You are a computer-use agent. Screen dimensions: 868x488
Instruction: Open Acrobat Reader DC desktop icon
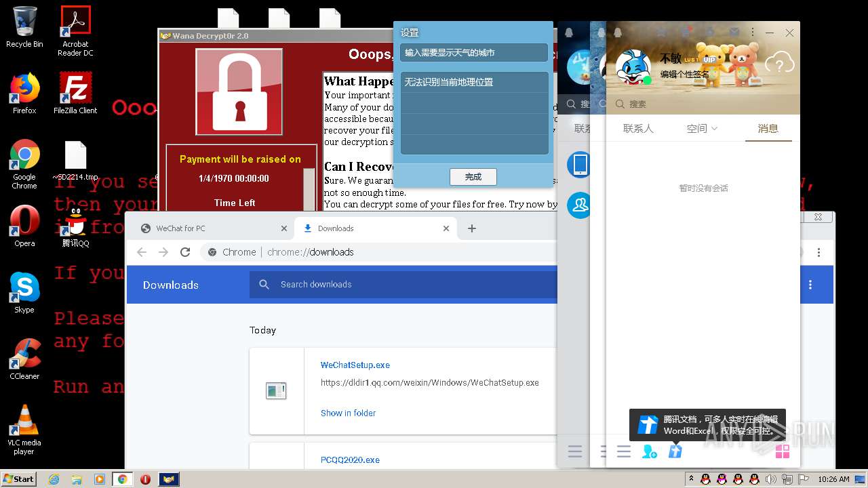coord(75,31)
